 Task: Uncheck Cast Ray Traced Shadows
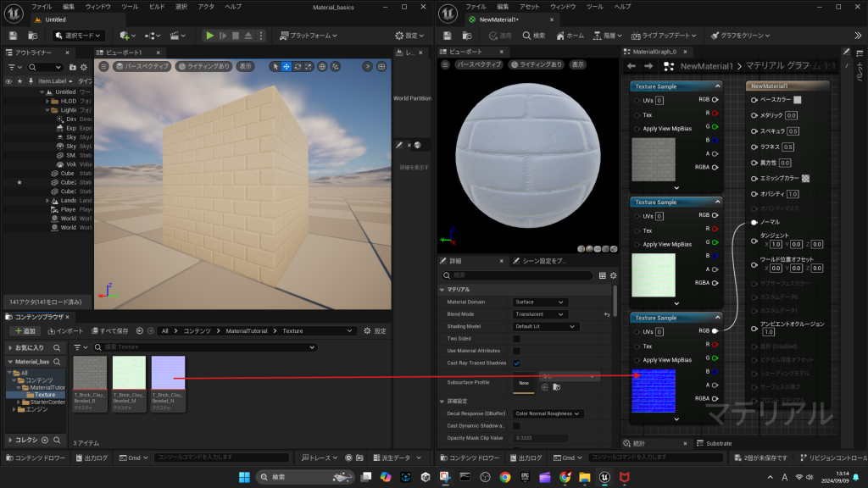[516, 363]
